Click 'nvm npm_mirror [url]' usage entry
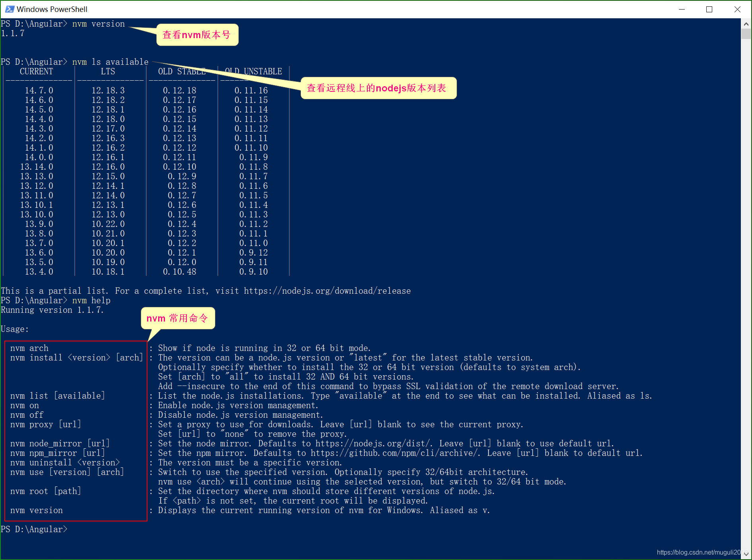 click(58, 453)
